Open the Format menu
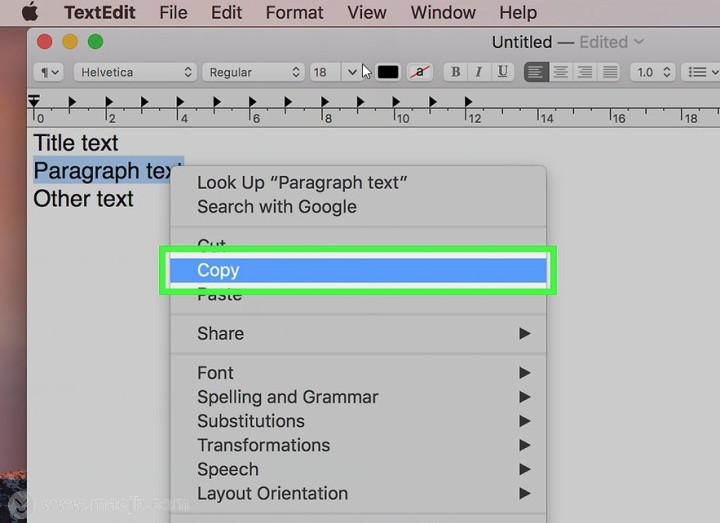The width and height of the screenshot is (720, 523). 294,12
